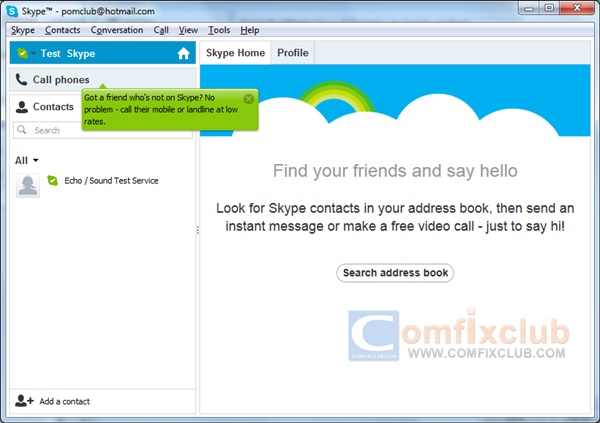Viewport: 600px width, 423px height.
Task: Click the pane splitter handle dots
Action: [x=198, y=230]
